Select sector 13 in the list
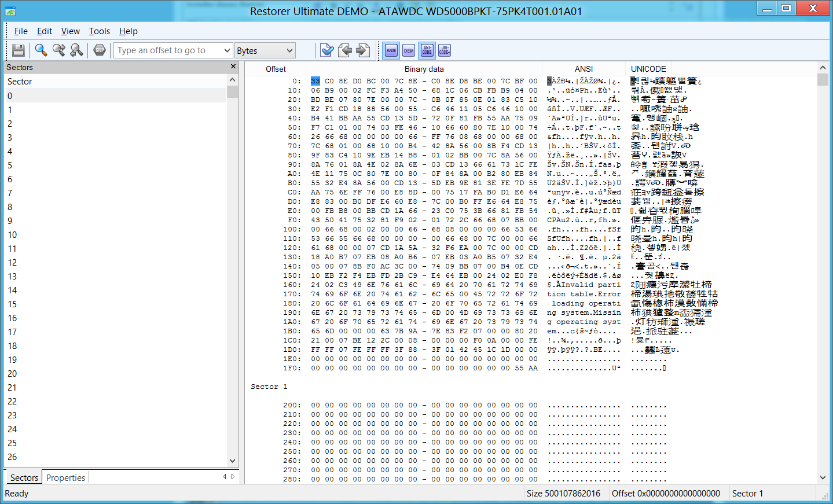 coord(116,277)
